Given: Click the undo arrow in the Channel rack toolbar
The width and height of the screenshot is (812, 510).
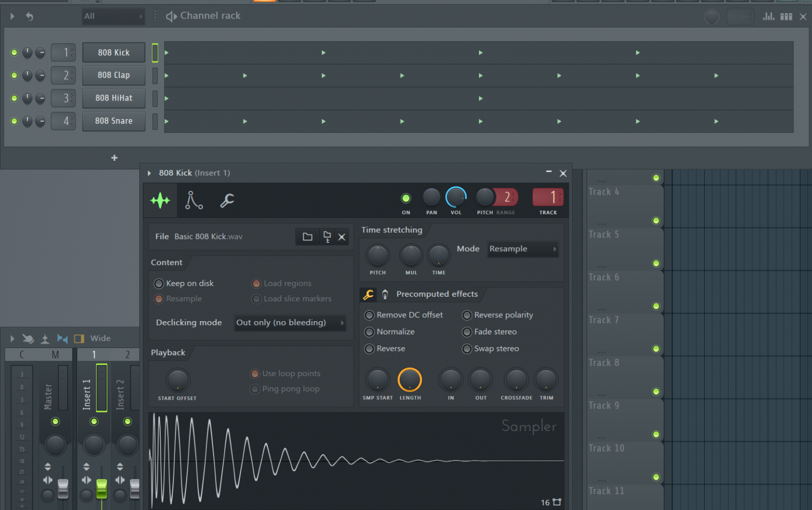Looking at the screenshot, I should point(30,16).
